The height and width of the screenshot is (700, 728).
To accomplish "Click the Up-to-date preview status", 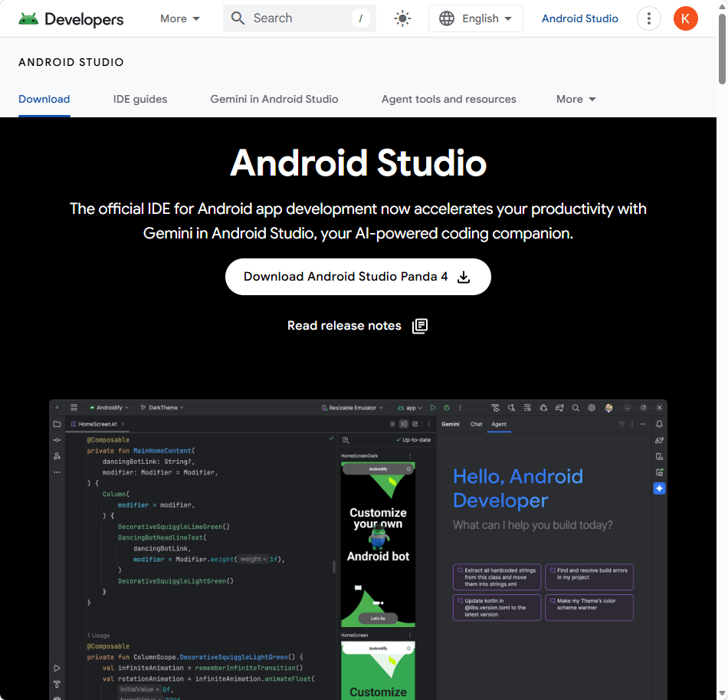I will [413, 440].
